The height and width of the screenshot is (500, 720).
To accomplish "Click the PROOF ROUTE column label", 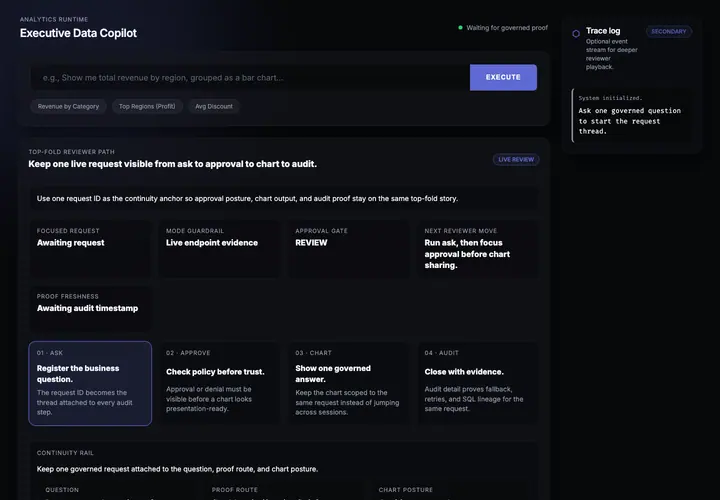I will (235, 490).
